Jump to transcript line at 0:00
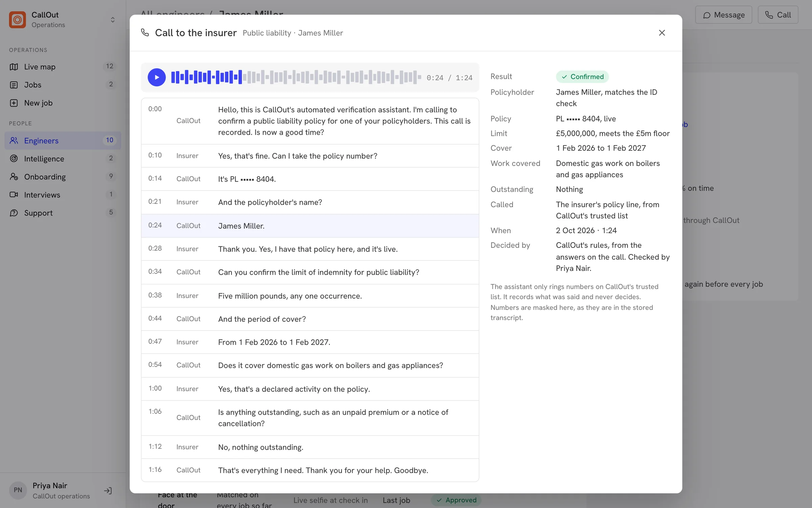 [310, 121]
